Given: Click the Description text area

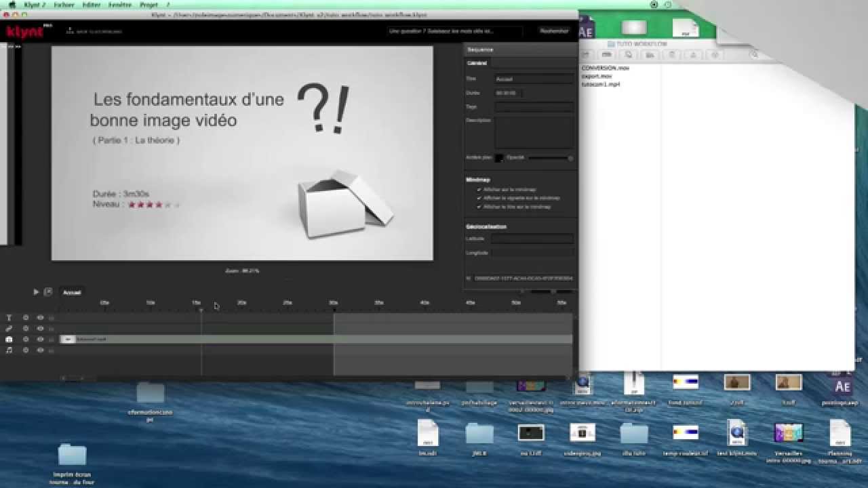Looking at the screenshot, I should (534, 132).
